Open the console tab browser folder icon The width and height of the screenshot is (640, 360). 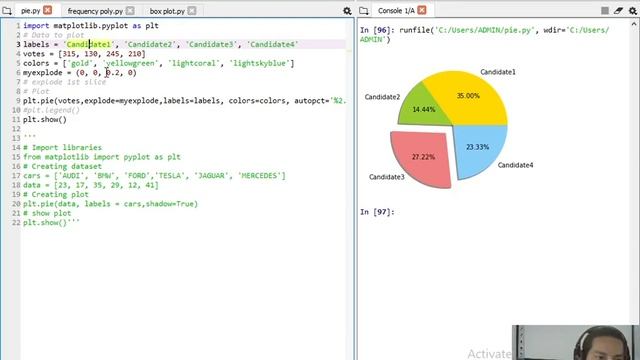[364, 11]
